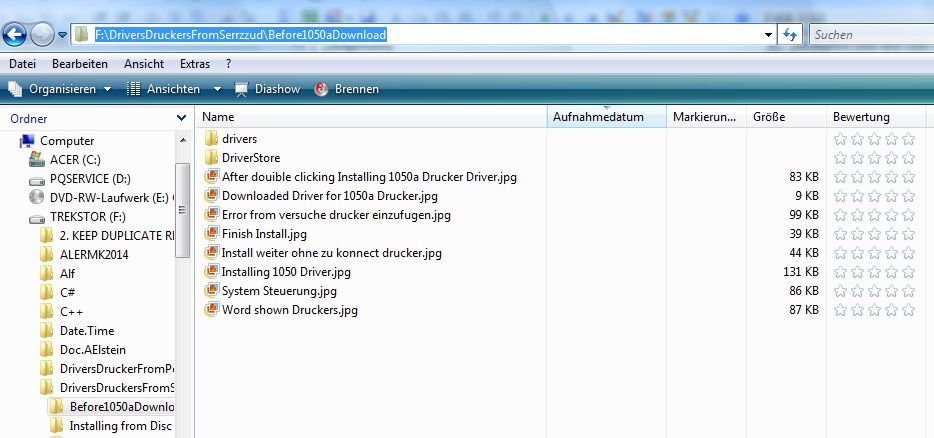Select 'Error from versuche drucker einzufugen.jpg' icon
The height and width of the screenshot is (438, 934).
pos(211,215)
